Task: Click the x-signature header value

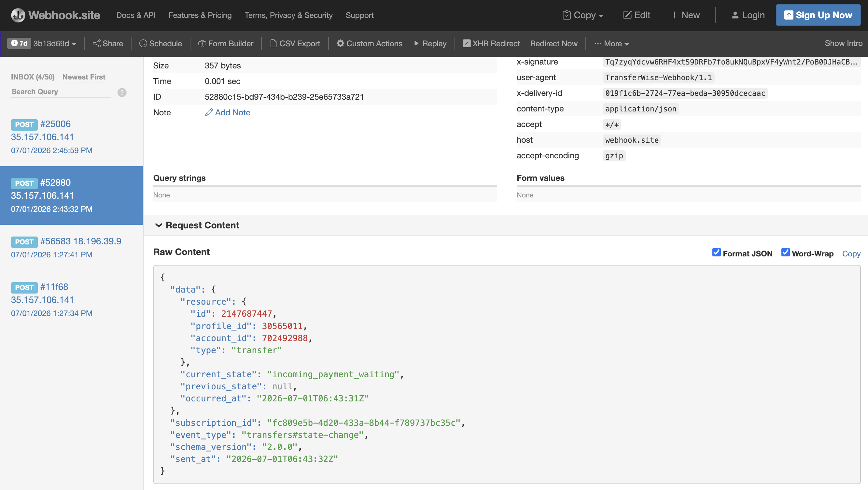Action: click(731, 62)
